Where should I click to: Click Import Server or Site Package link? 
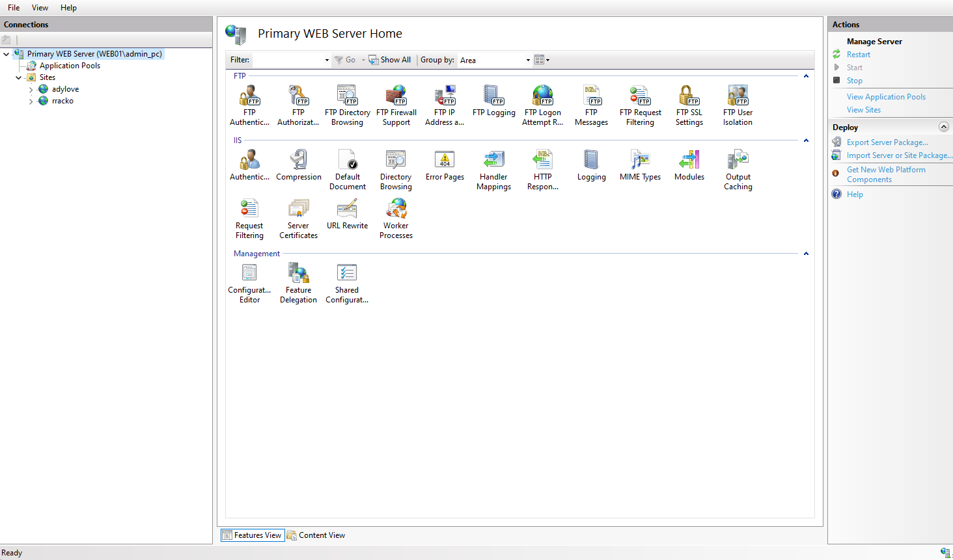899,155
